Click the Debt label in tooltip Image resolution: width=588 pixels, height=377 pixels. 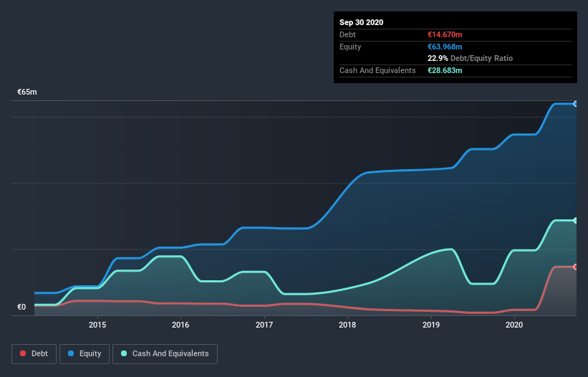tap(347, 35)
